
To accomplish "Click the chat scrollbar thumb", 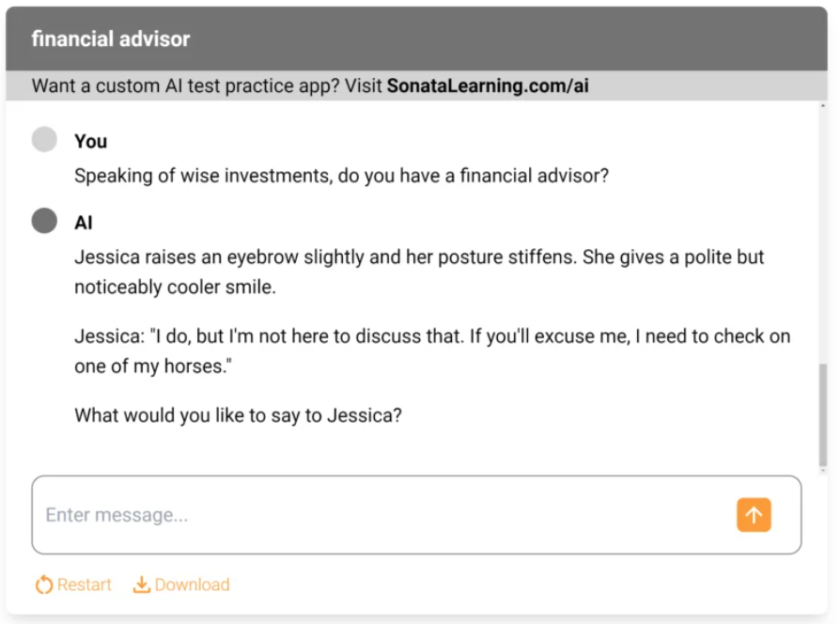I will click(824, 416).
